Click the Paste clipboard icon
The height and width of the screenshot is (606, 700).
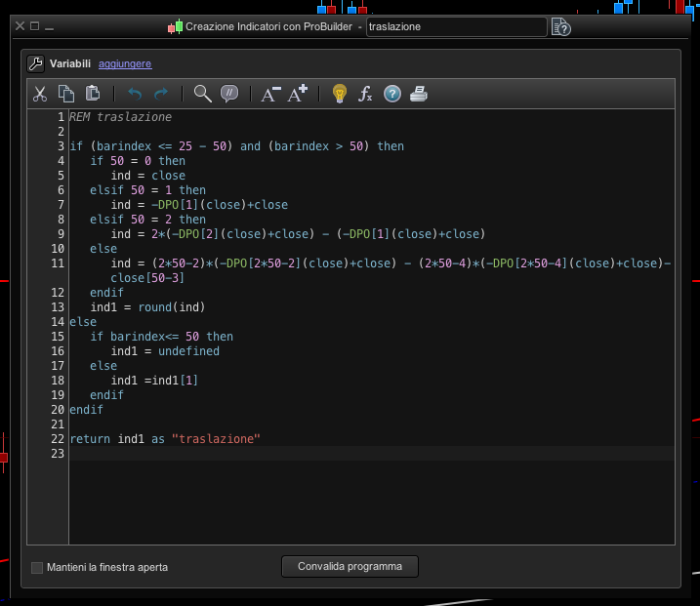pos(93,94)
